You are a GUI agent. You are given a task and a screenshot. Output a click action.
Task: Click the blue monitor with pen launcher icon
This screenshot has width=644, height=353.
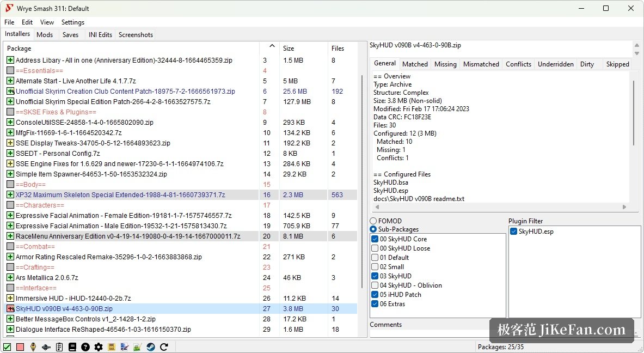[125, 347]
